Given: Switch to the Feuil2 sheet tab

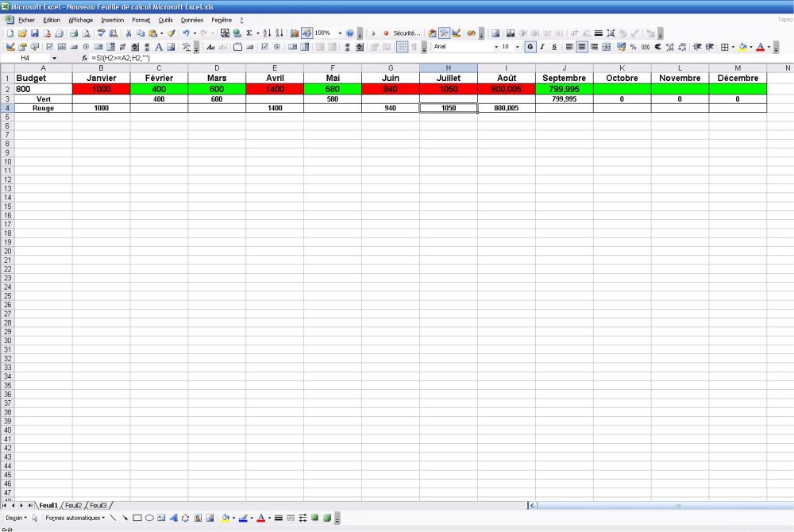Looking at the screenshot, I should pyautogui.click(x=73, y=505).
